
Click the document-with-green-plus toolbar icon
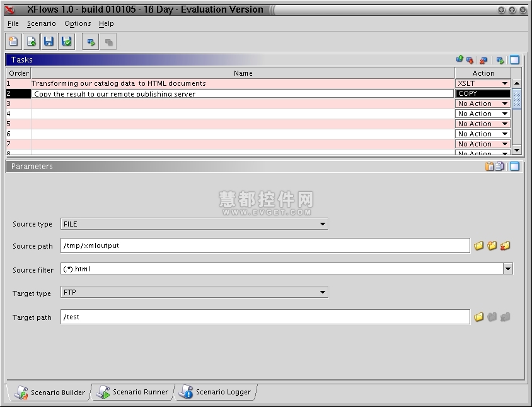tap(32, 42)
